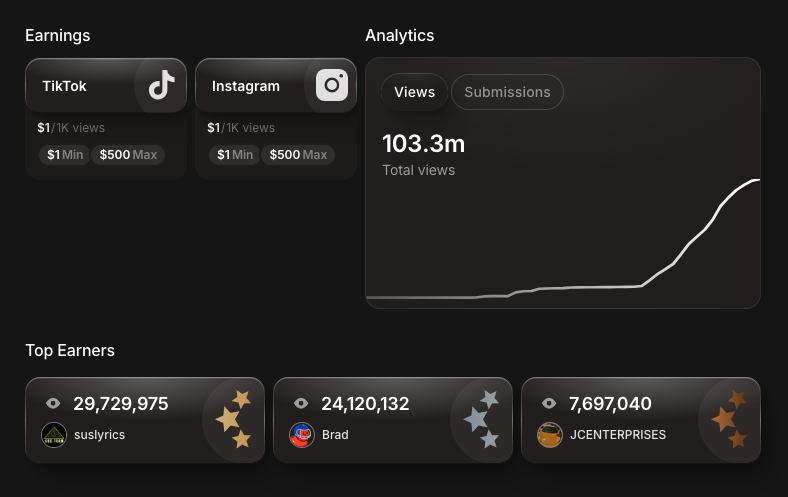Click silver stars badge on Brad card
The image size is (788, 497).
(481, 419)
